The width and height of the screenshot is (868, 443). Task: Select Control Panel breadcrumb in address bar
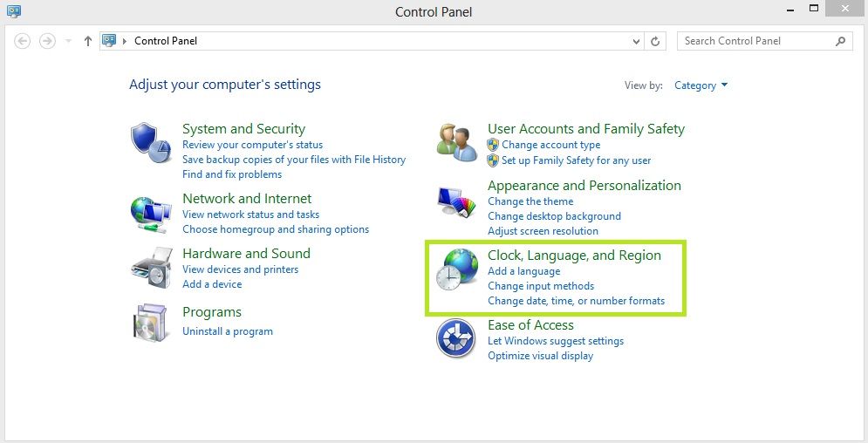(x=166, y=41)
